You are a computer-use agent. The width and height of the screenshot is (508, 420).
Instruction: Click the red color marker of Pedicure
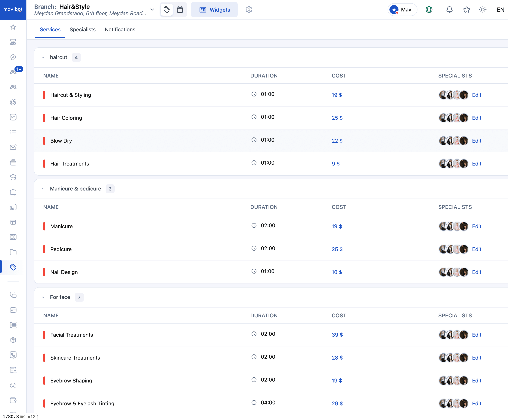[44, 249]
